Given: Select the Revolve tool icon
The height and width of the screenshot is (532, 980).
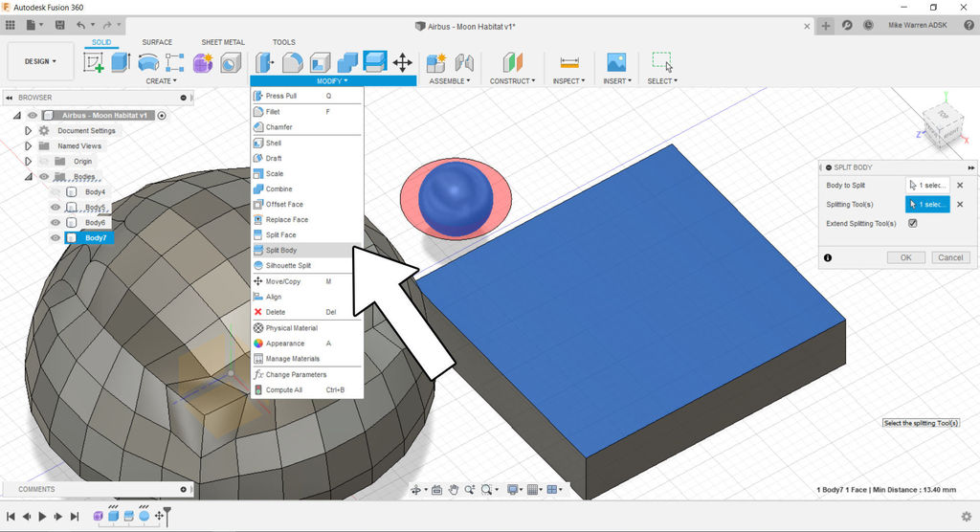Looking at the screenshot, I should pyautogui.click(x=148, y=62).
